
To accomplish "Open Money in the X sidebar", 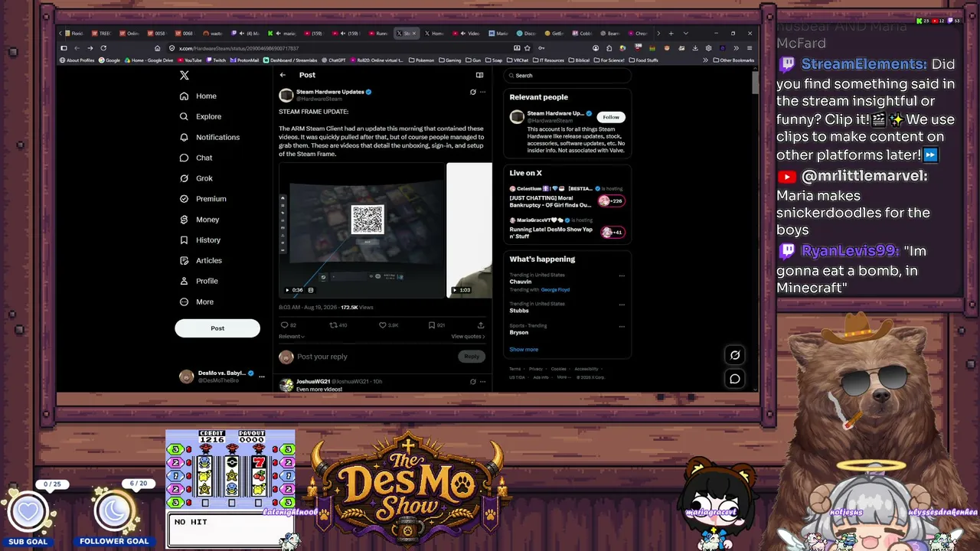I will tap(199, 220).
